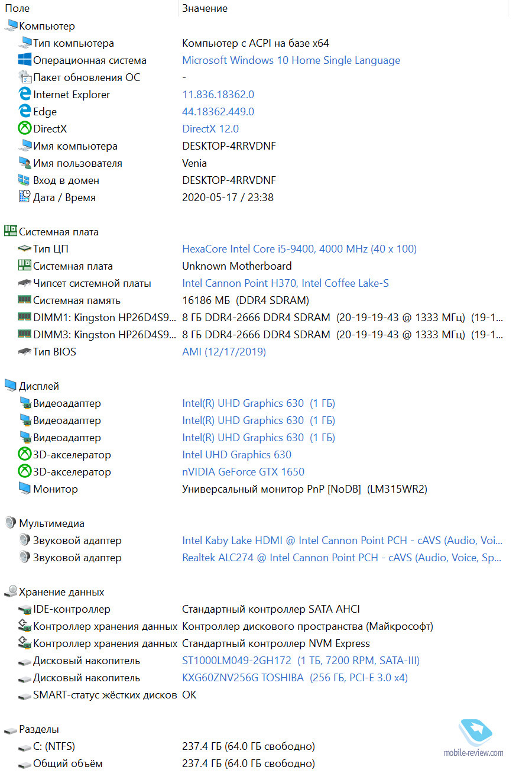Click the Системная память RAM icon
Image resolution: width=532 pixels, height=783 pixels.
25,300
